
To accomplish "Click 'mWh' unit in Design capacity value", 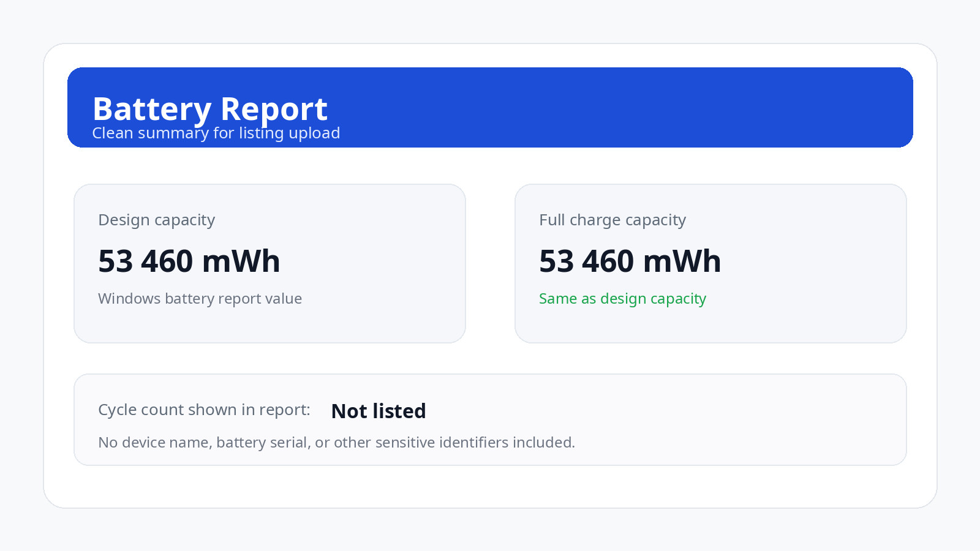I will pos(241,261).
